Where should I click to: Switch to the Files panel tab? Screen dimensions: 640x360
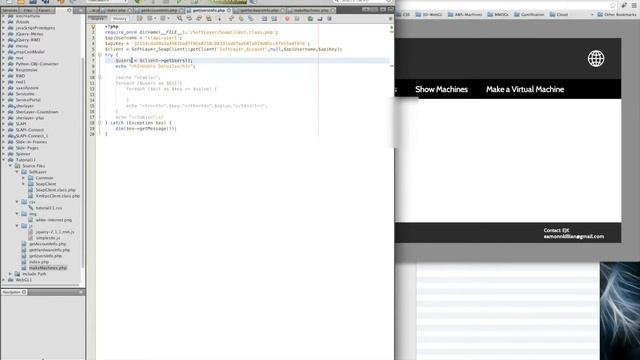28,10
